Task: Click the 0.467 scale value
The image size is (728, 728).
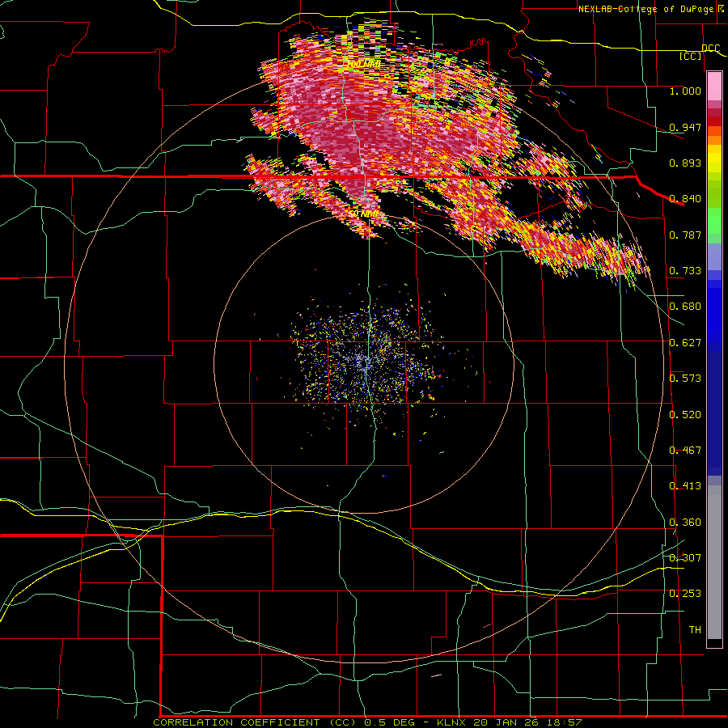Action: [685, 451]
